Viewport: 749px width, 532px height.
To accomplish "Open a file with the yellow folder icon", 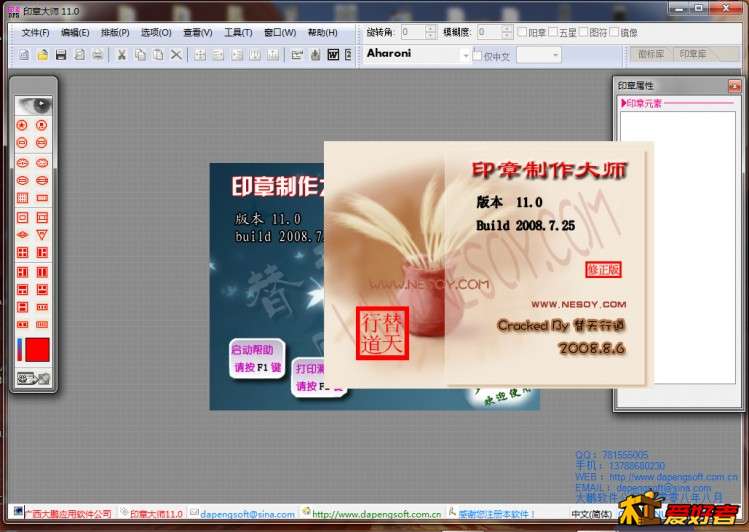I will pyautogui.click(x=43, y=55).
